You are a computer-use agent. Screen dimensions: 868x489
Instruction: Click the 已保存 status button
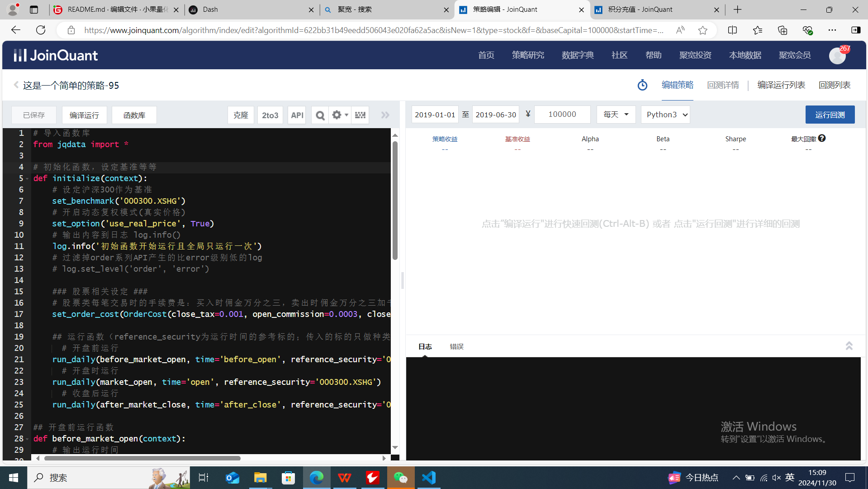pyautogui.click(x=34, y=115)
